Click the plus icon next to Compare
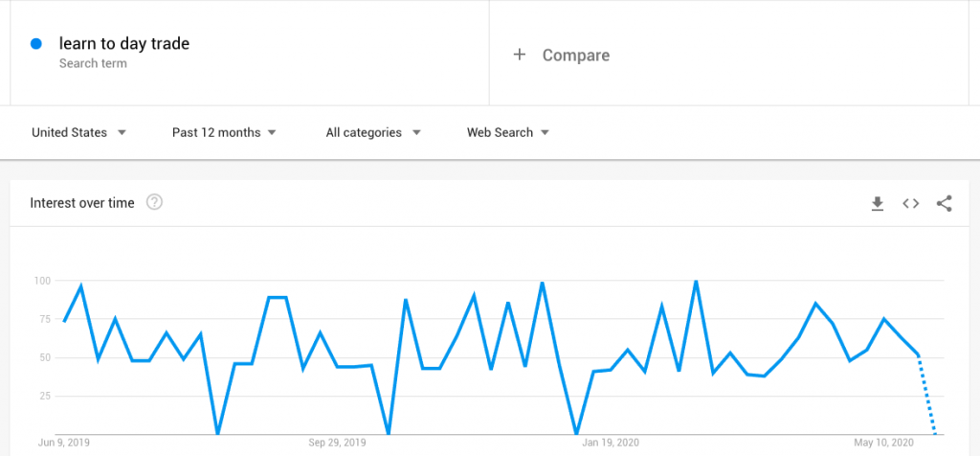The width and height of the screenshot is (980, 456). pos(519,55)
